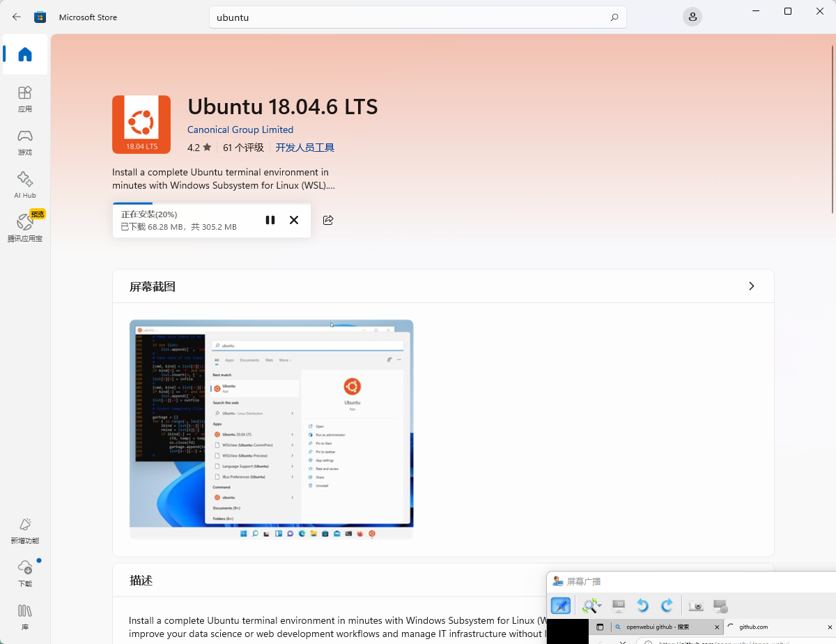Click the 描述 section heading

click(141, 581)
